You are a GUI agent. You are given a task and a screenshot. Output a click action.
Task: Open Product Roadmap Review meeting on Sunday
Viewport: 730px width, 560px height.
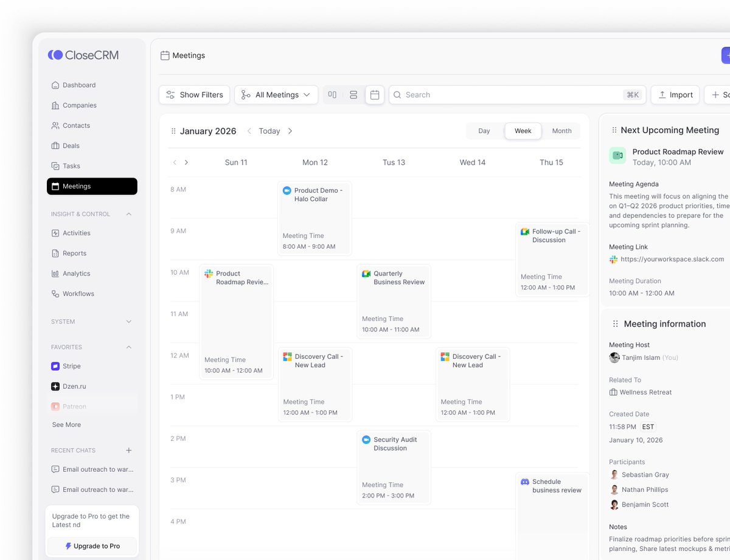236,322
